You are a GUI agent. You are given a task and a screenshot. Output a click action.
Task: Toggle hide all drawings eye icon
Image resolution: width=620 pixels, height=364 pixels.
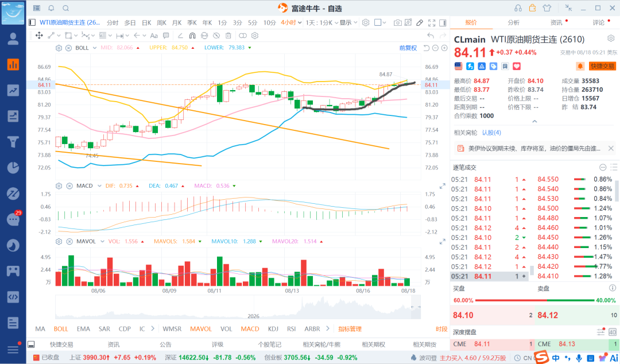click(x=216, y=36)
